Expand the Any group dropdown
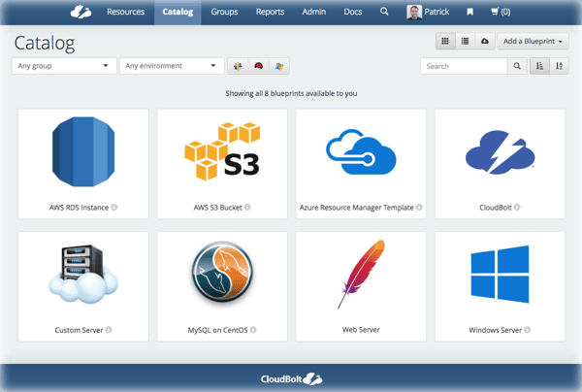582x392 pixels. [64, 66]
